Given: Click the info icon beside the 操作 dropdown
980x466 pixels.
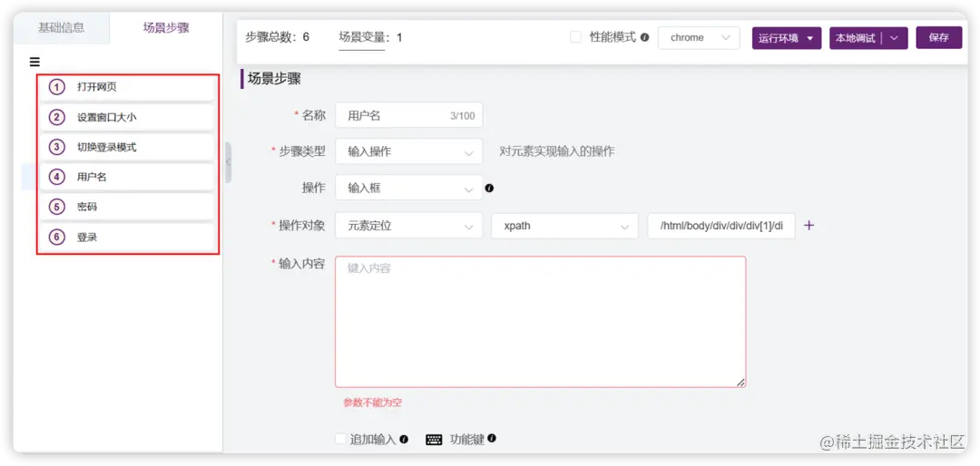Looking at the screenshot, I should [489, 188].
